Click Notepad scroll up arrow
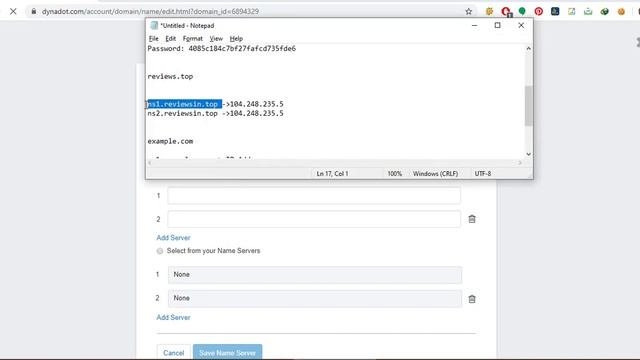 click(x=529, y=49)
